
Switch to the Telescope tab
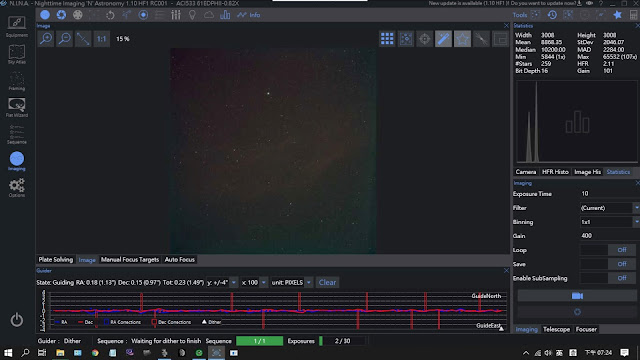pos(556,329)
